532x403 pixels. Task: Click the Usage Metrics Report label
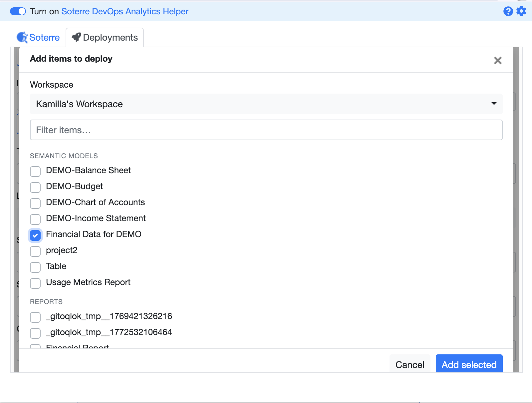[x=88, y=282]
